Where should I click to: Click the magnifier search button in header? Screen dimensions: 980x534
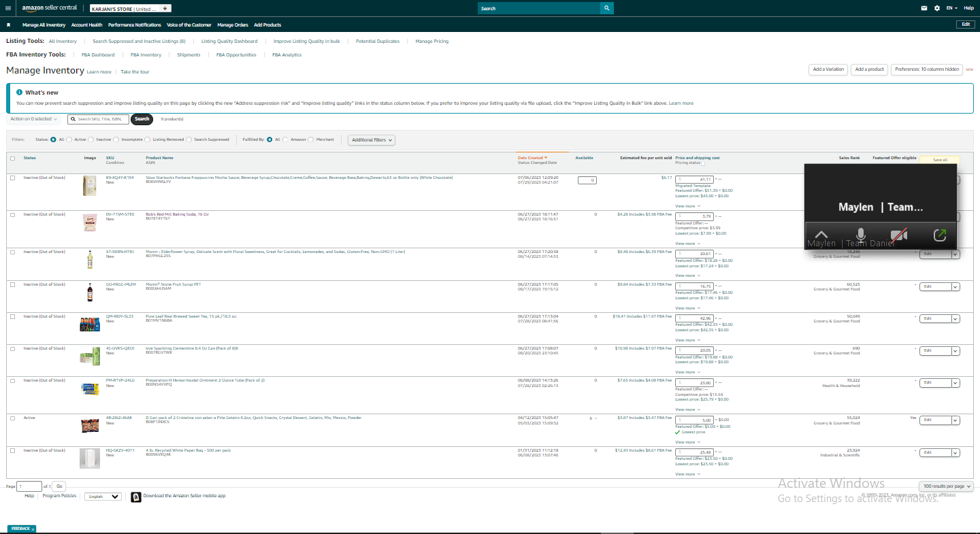tap(606, 8)
